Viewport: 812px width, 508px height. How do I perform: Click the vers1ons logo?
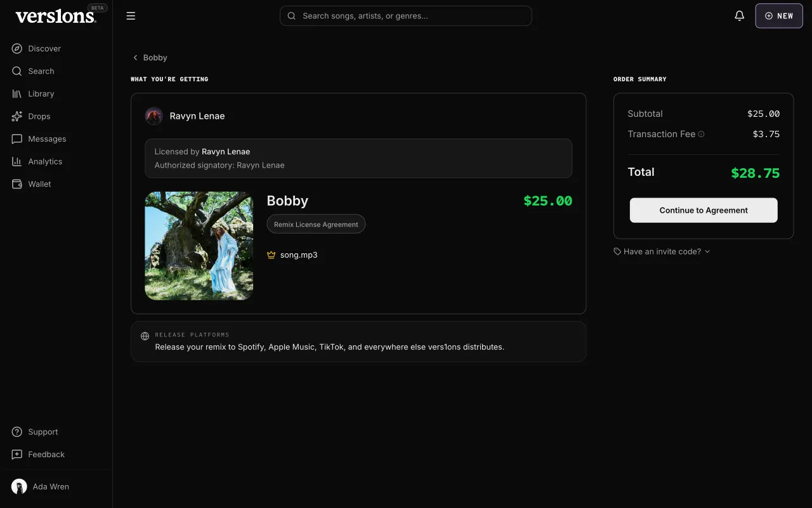click(x=56, y=17)
